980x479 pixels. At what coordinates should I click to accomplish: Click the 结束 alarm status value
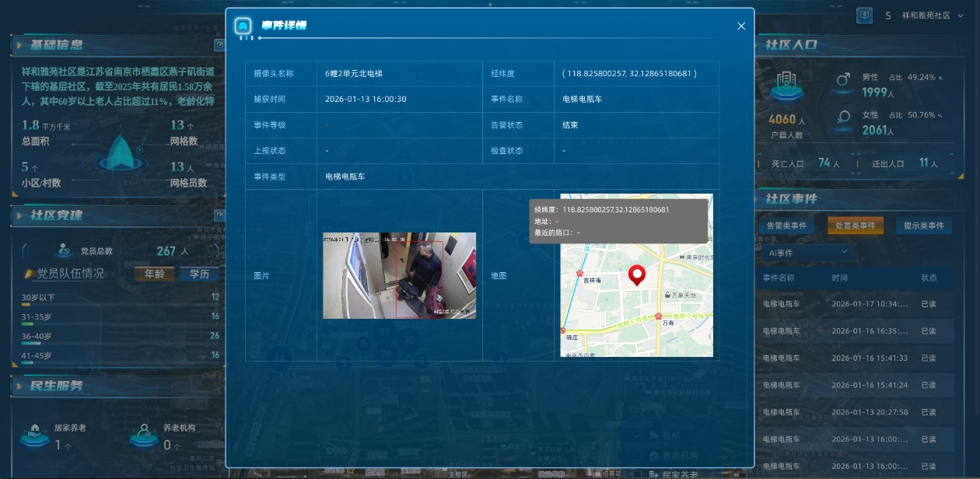570,125
